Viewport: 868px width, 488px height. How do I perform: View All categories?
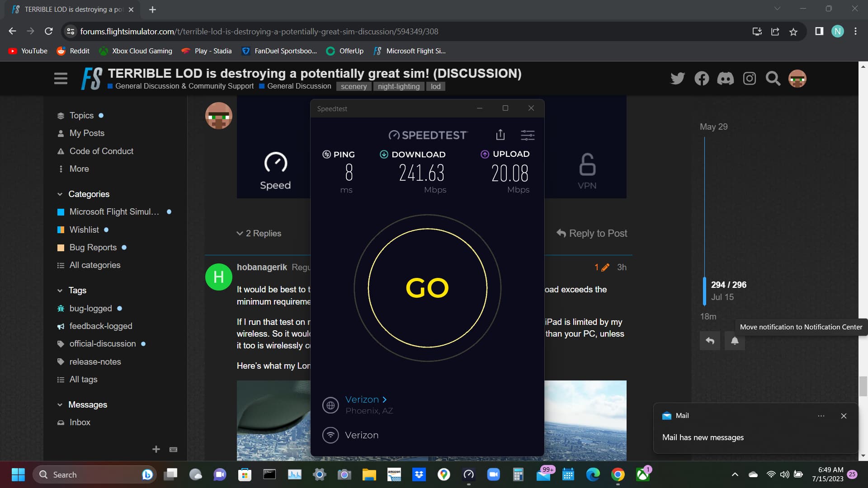click(95, 265)
